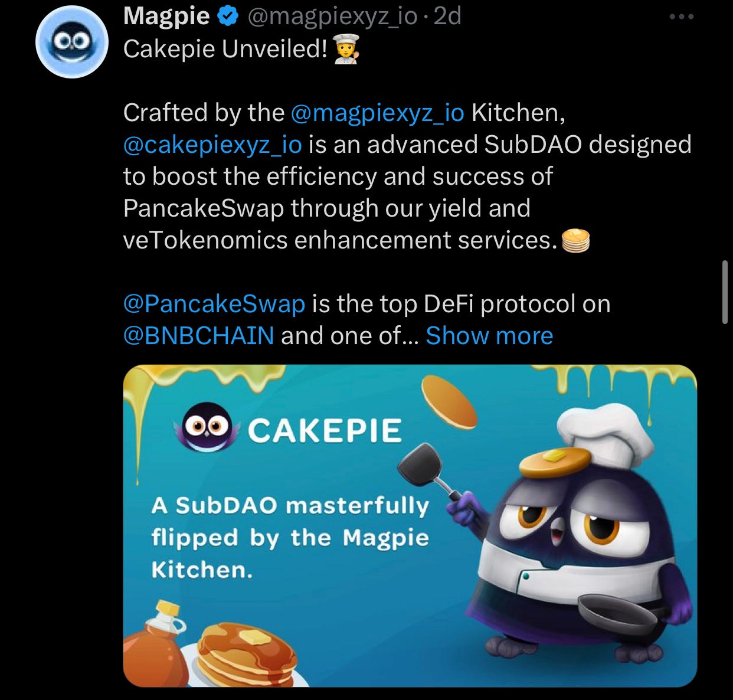The image size is (733, 700).
Task: Open the @BNBCHAIN mention link
Action: 198,335
